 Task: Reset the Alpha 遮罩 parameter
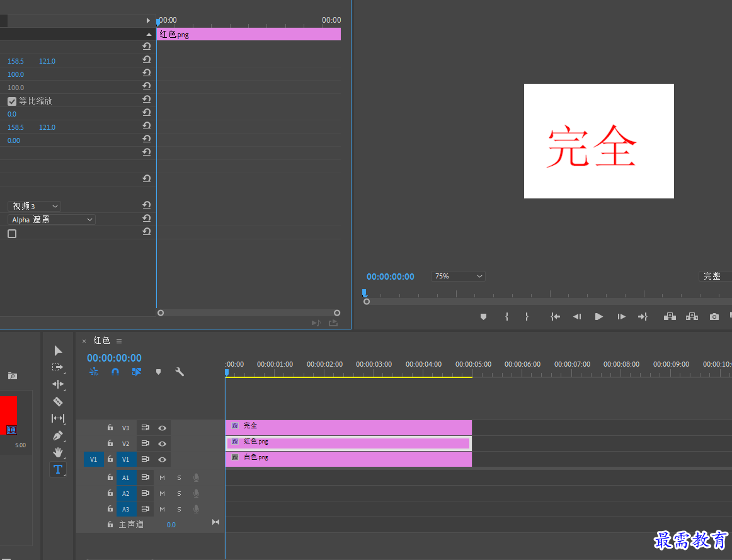tap(147, 219)
